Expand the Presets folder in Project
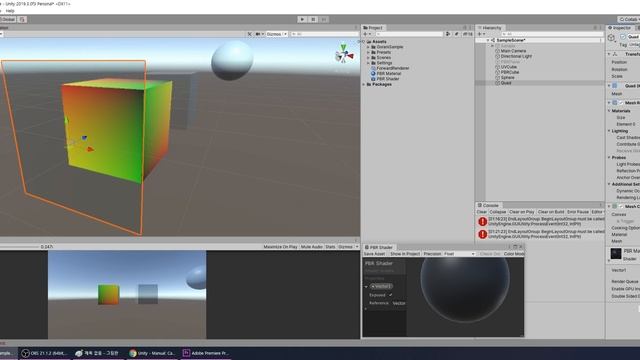 pyautogui.click(x=368, y=52)
